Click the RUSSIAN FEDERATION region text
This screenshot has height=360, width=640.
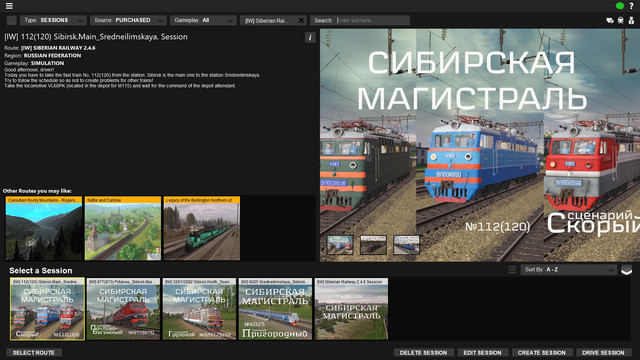(x=52, y=56)
